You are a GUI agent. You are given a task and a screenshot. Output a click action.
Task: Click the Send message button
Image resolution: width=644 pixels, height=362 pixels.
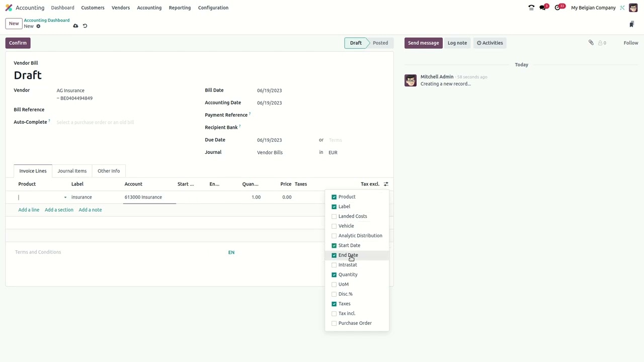pos(423,43)
